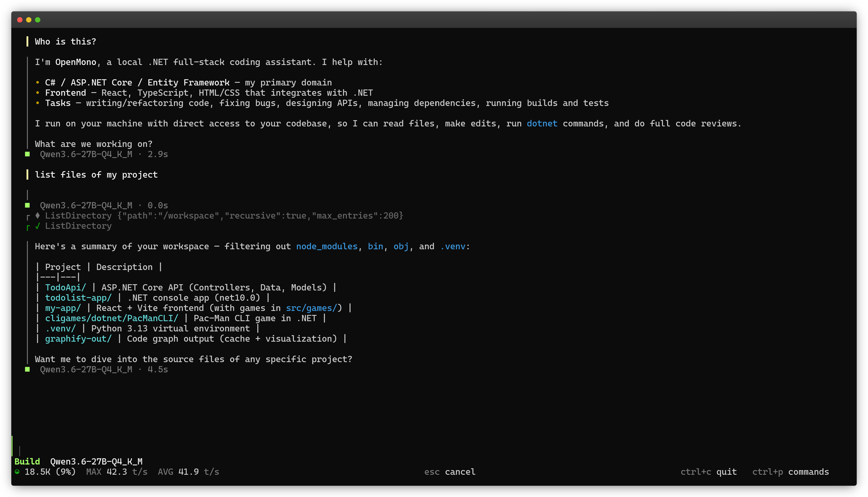Click the red close window button

(20, 20)
